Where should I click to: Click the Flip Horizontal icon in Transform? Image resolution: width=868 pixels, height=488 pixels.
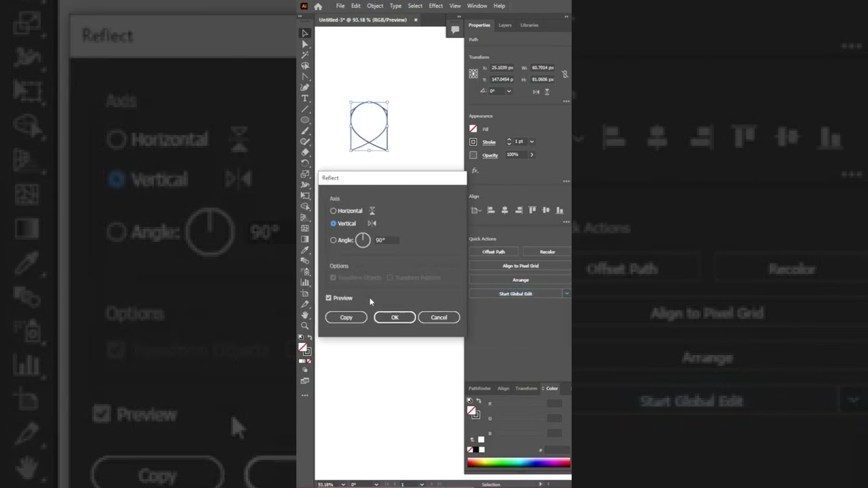pos(536,91)
